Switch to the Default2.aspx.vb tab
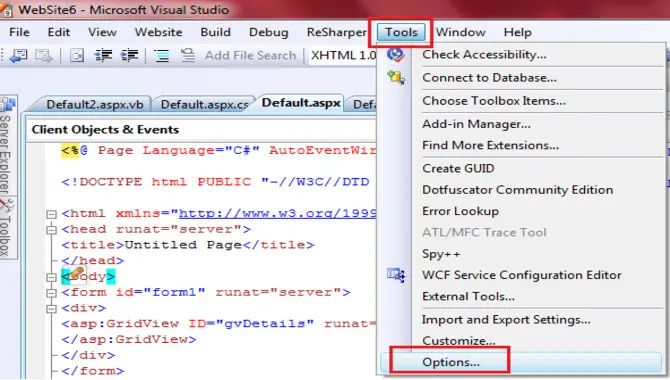Screen dimensions: 670x380 (x=94, y=105)
